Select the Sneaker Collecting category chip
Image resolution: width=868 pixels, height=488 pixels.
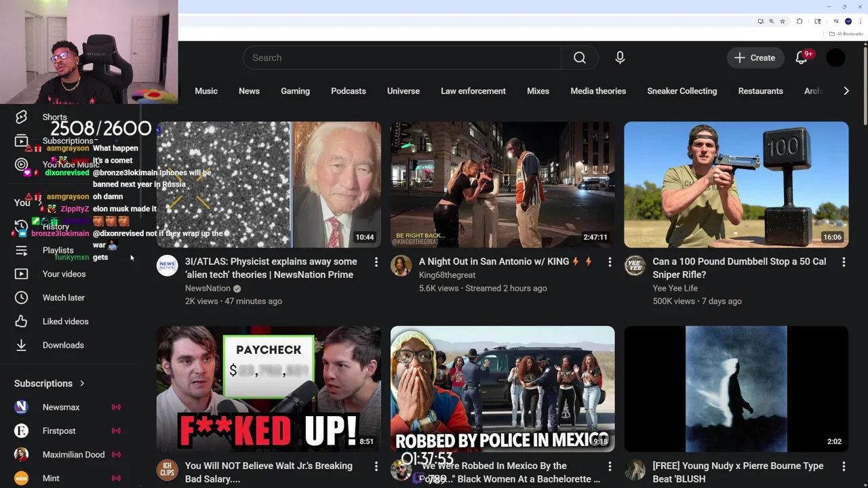coord(682,91)
